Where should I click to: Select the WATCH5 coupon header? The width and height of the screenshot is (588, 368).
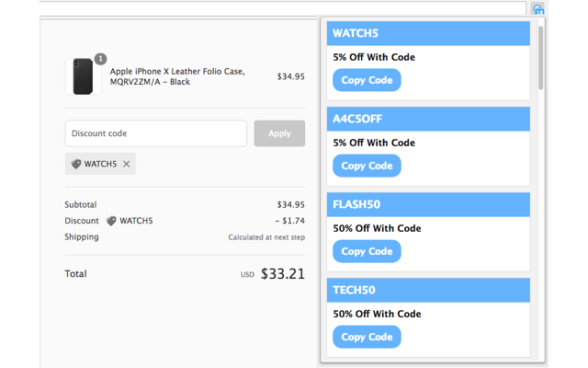428,34
